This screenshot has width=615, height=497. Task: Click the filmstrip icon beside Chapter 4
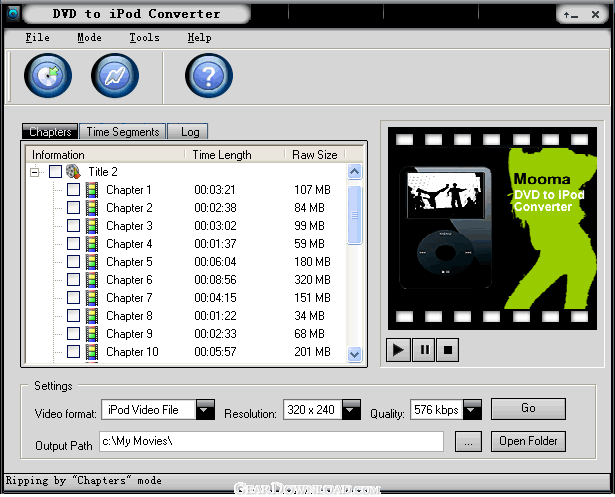(x=92, y=244)
